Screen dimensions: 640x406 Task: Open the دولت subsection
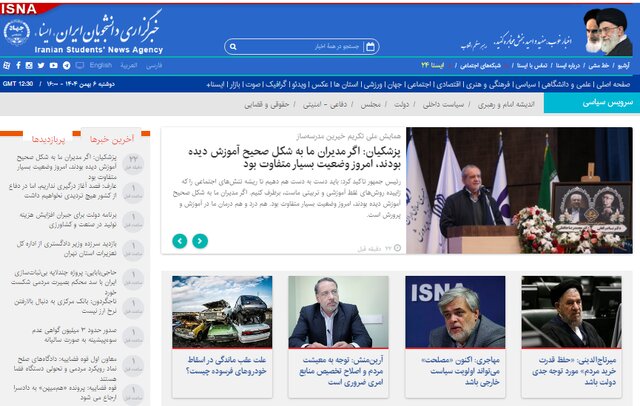[x=401, y=105]
